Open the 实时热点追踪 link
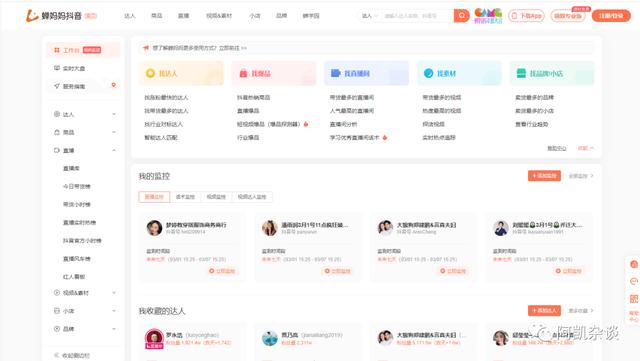This screenshot has height=361, width=640. coord(439,138)
